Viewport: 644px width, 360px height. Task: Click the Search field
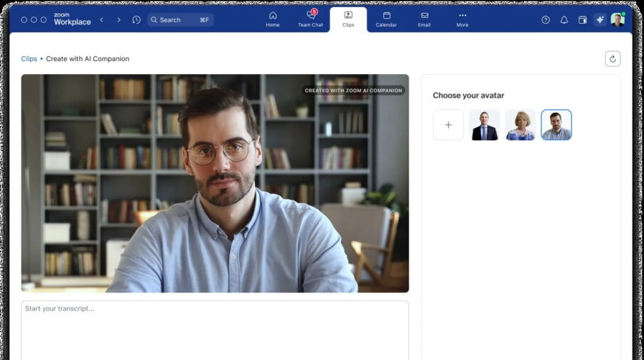coord(180,20)
